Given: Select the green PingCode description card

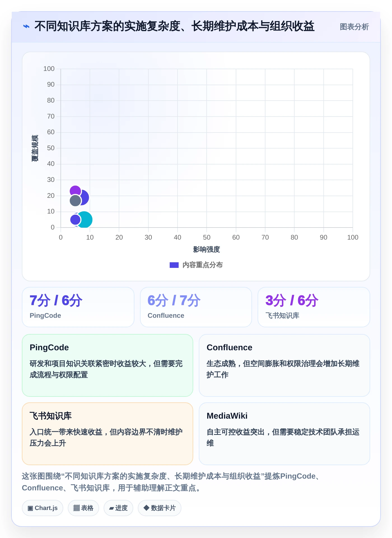Looking at the screenshot, I should pyautogui.click(x=108, y=365).
